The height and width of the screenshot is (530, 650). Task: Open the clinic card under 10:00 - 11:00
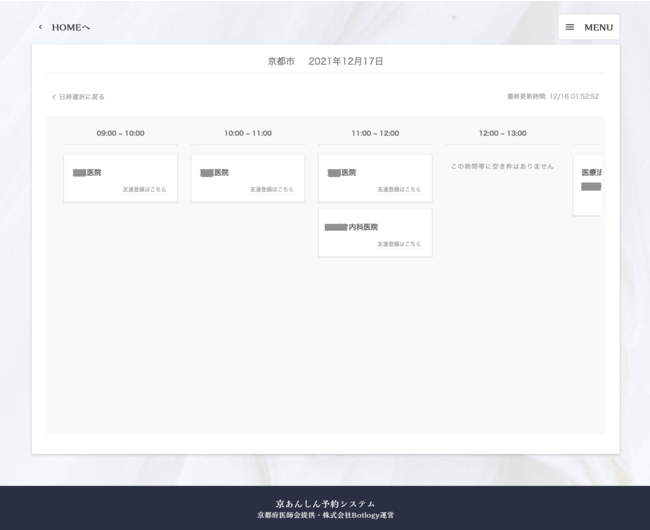click(x=248, y=179)
